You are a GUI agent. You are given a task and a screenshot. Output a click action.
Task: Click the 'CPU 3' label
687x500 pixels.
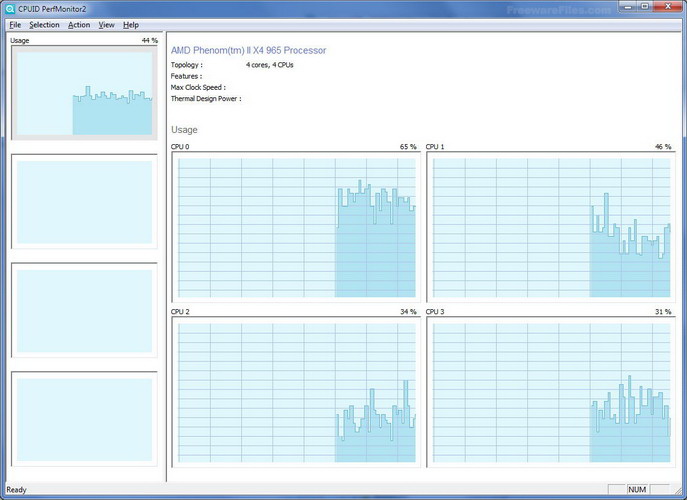[435, 312]
